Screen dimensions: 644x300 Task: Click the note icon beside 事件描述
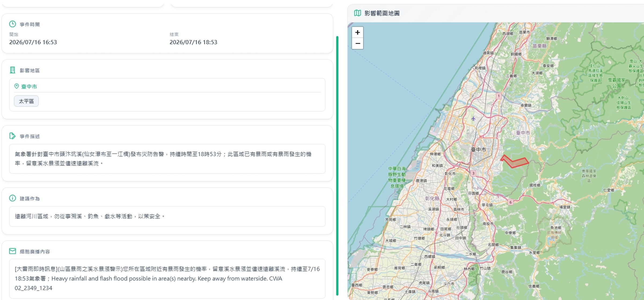click(12, 136)
